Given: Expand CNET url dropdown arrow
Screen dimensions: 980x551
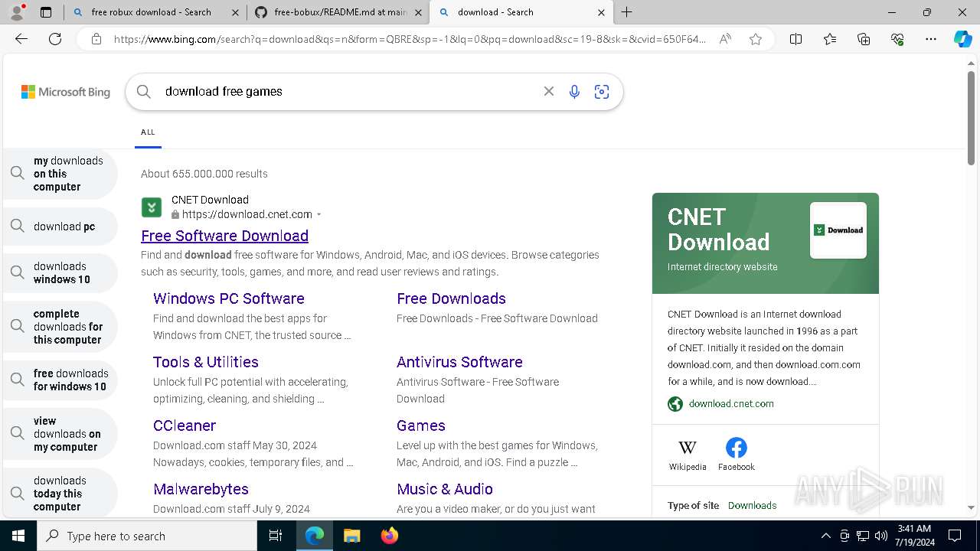Looking at the screenshot, I should coord(318,215).
